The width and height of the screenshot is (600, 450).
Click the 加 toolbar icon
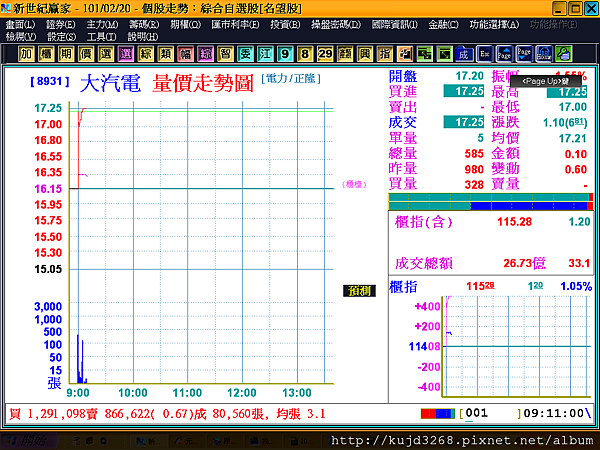pyautogui.click(x=26, y=54)
